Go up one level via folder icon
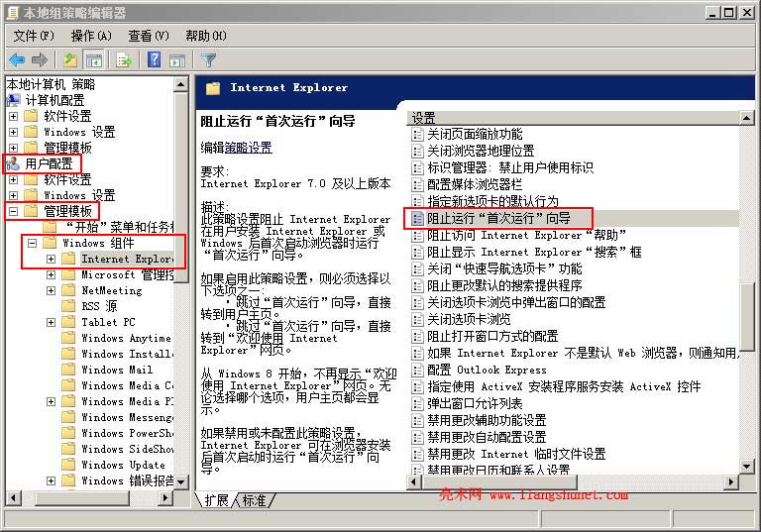This screenshot has width=761, height=532. (71, 60)
